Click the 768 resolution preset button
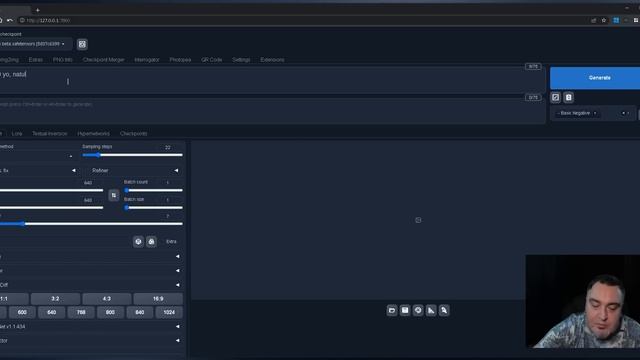 coord(81,312)
